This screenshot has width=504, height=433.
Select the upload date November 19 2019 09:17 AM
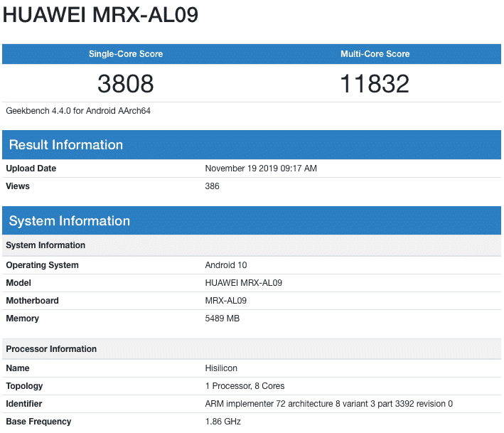click(261, 169)
